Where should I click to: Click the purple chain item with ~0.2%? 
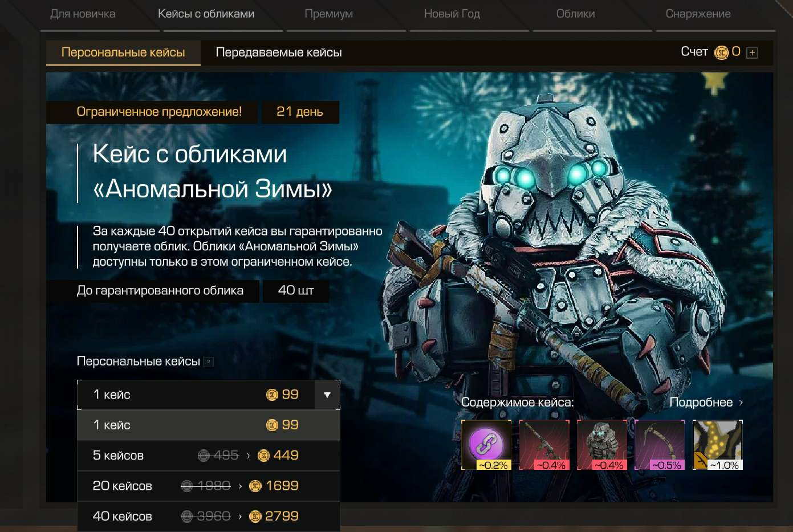tap(486, 445)
